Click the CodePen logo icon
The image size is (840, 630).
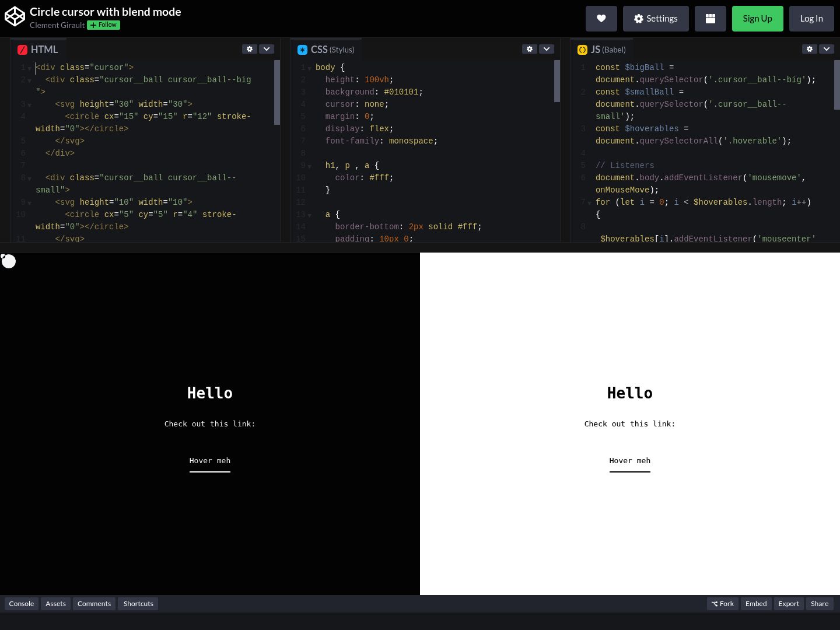pos(15,17)
